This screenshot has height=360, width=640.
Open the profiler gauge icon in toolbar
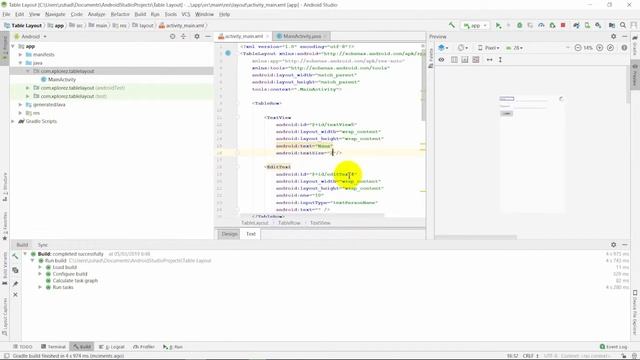tap(541, 25)
